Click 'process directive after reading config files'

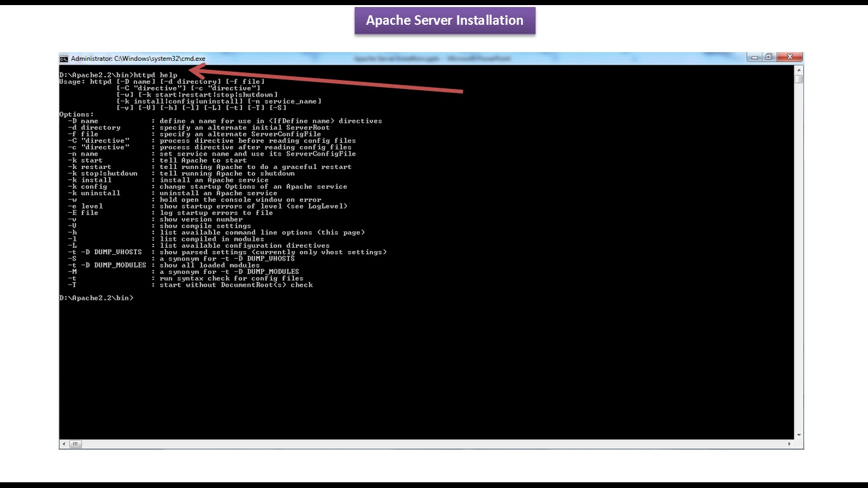click(255, 147)
